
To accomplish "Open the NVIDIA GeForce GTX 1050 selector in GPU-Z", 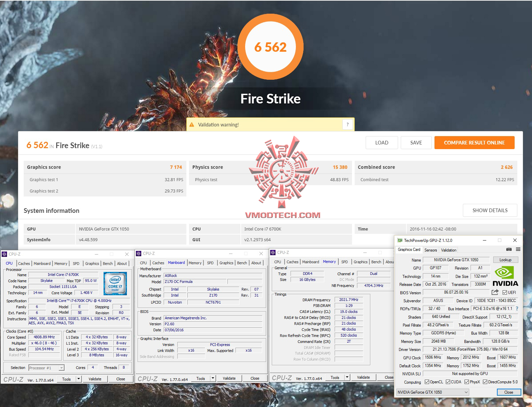I will coord(432,392).
